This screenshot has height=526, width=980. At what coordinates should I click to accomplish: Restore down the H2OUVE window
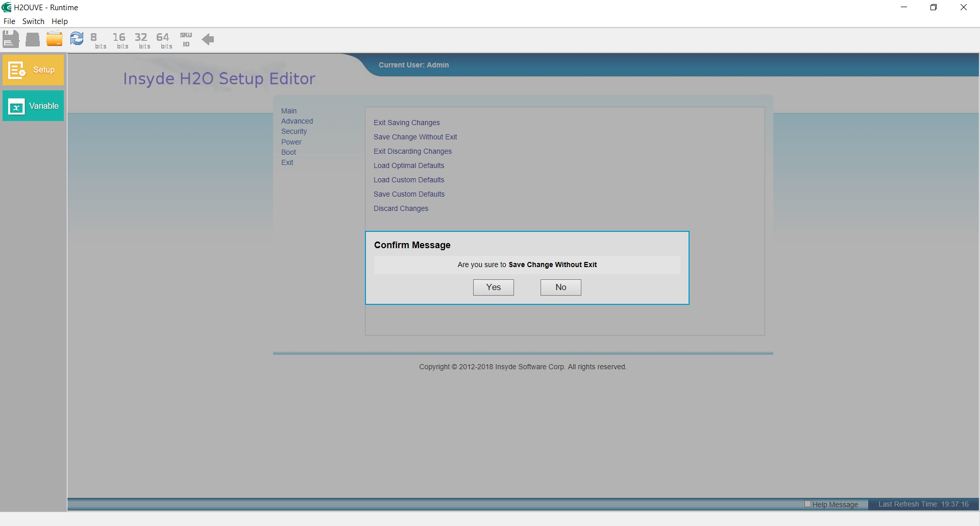point(934,7)
